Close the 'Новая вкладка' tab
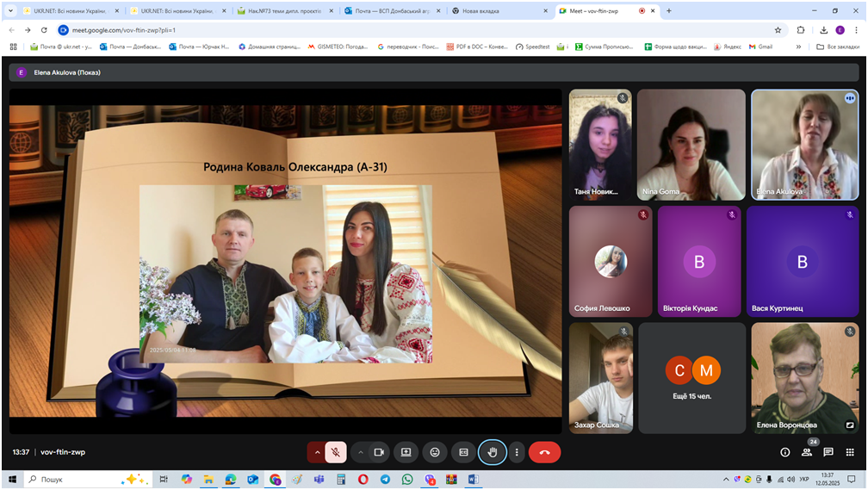 (x=545, y=10)
